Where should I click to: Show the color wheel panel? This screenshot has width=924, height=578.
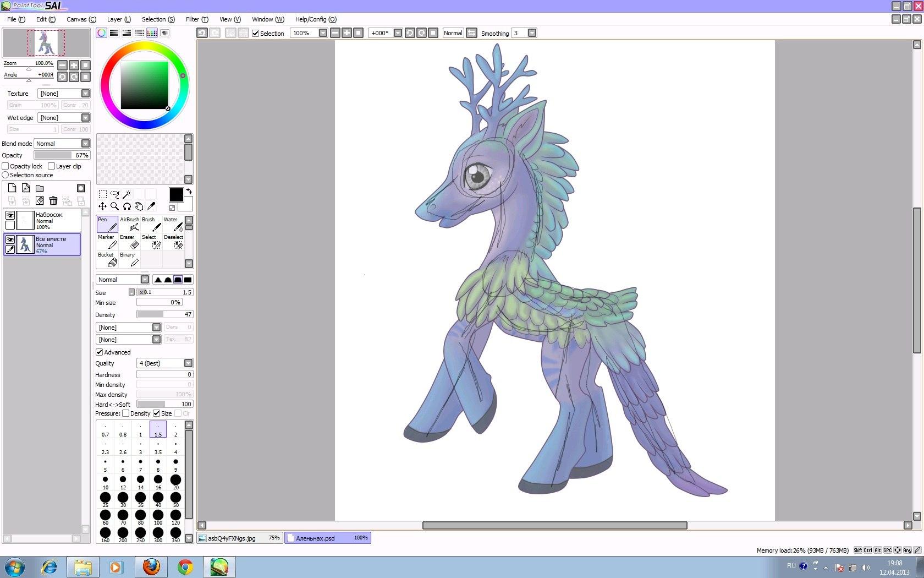tap(102, 33)
